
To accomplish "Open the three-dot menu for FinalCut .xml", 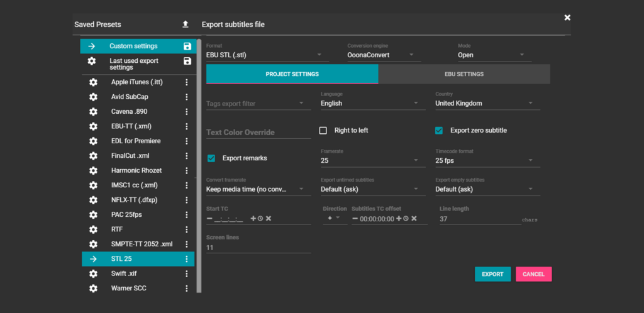I will pos(186,156).
